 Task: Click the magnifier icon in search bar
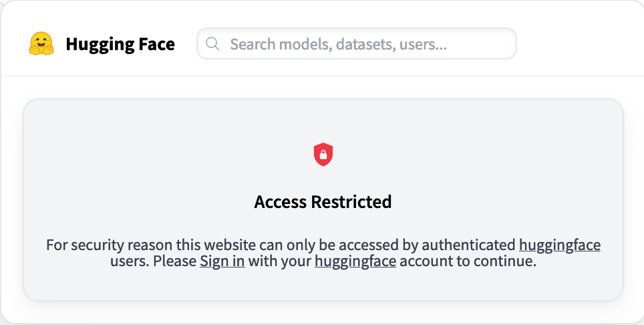click(213, 44)
